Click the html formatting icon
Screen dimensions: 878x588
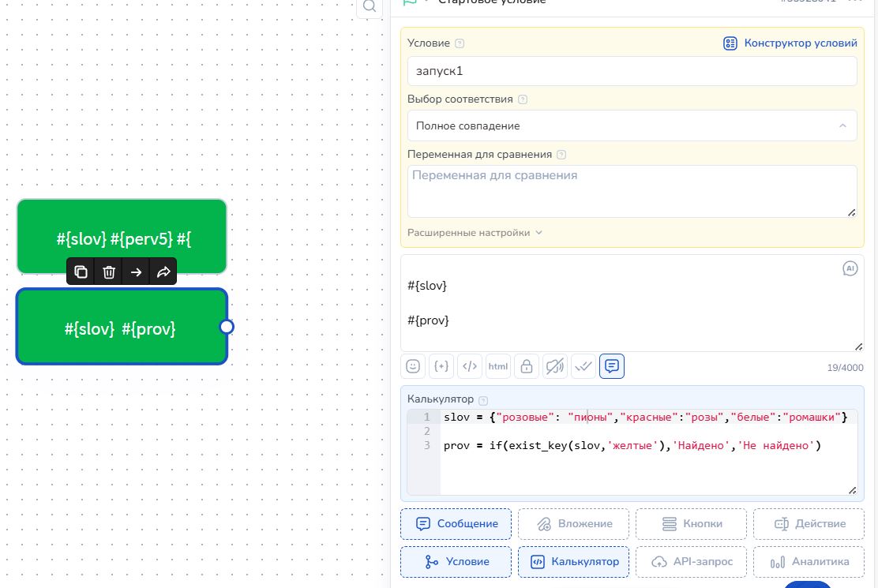pyautogui.click(x=498, y=366)
